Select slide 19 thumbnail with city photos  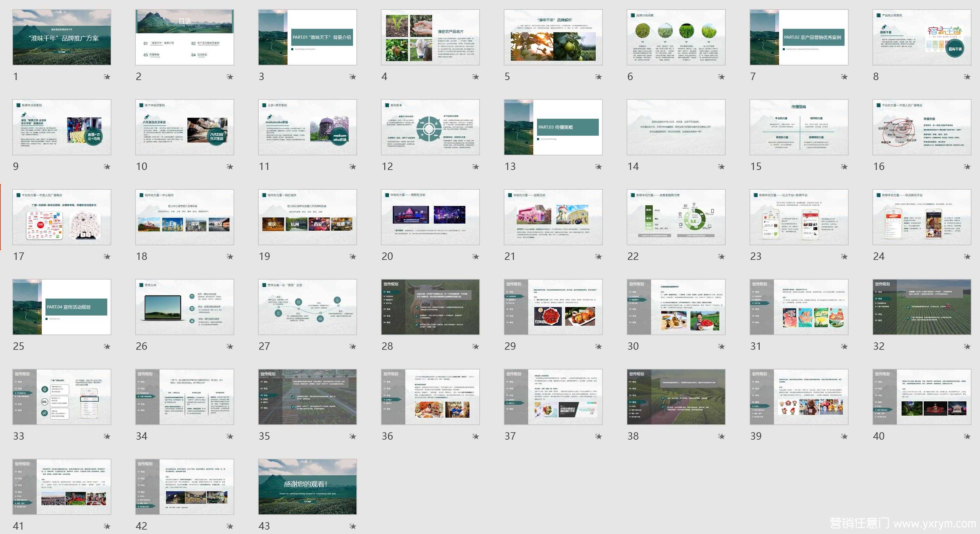[308, 217]
